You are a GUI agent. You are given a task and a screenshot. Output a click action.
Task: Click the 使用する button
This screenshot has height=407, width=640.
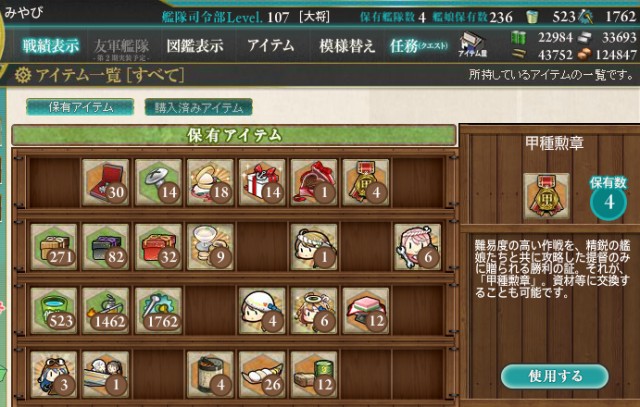tap(555, 376)
